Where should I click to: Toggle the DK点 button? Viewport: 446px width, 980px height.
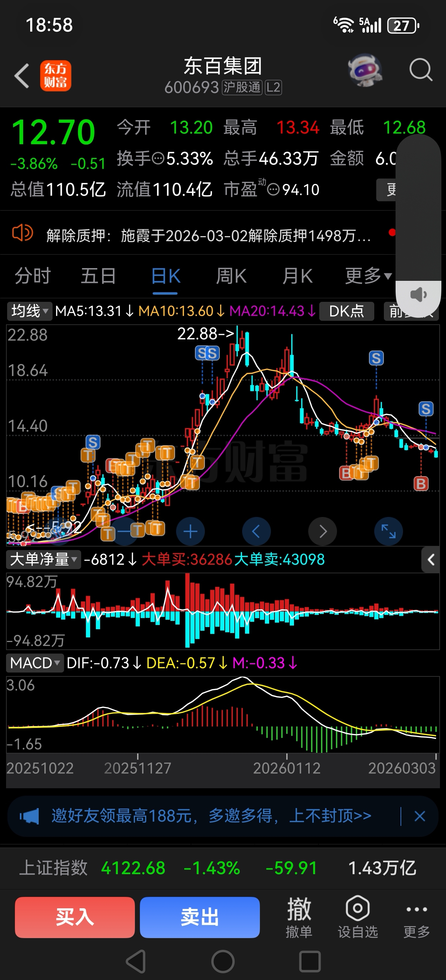click(346, 311)
